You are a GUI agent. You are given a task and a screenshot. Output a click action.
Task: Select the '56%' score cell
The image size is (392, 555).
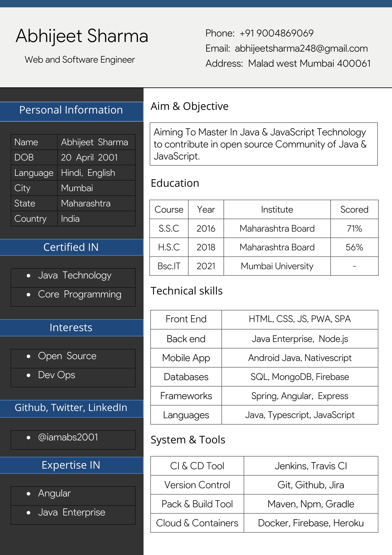pos(354,247)
